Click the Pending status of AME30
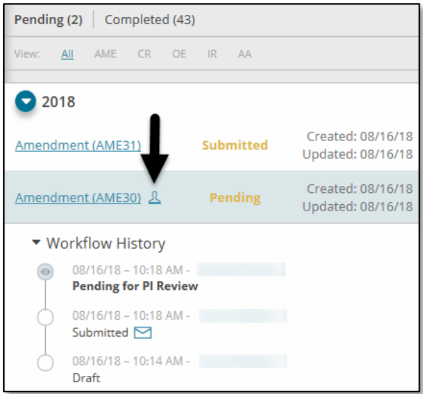Viewport: 423px width, 394px height. 235,198
